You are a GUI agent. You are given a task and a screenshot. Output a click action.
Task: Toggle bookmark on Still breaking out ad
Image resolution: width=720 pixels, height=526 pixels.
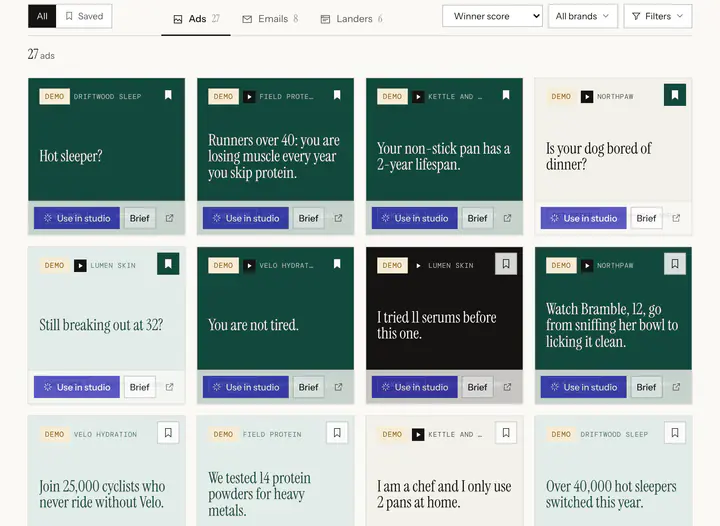[168, 264]
